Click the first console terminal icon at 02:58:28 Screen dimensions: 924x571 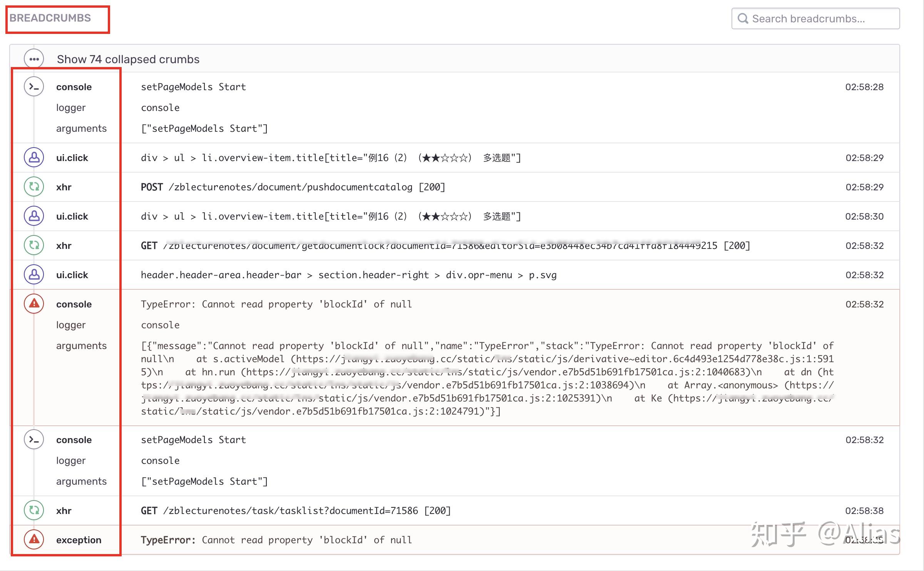tap(34, 87)
